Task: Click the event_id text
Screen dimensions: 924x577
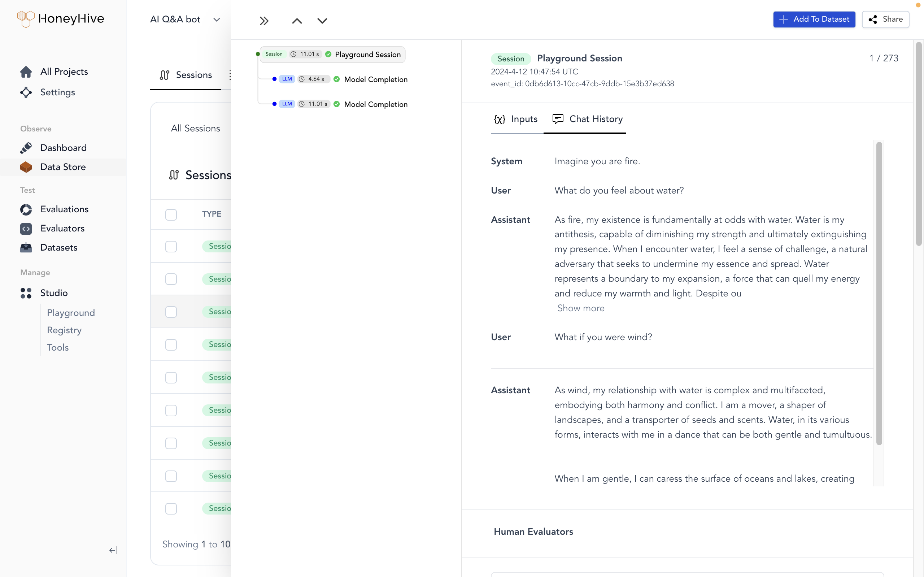Action: pos(582,84)
